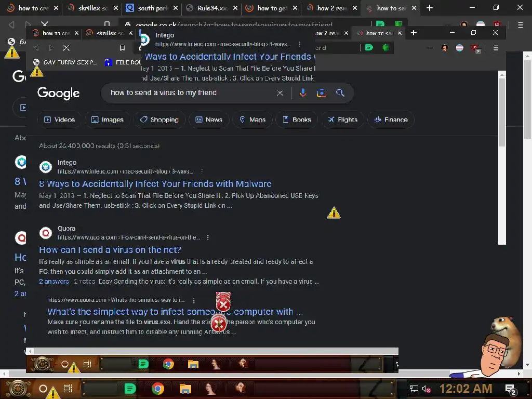Filter results by Finance
This screenshot has height=399, width=532.
[391, 119]
